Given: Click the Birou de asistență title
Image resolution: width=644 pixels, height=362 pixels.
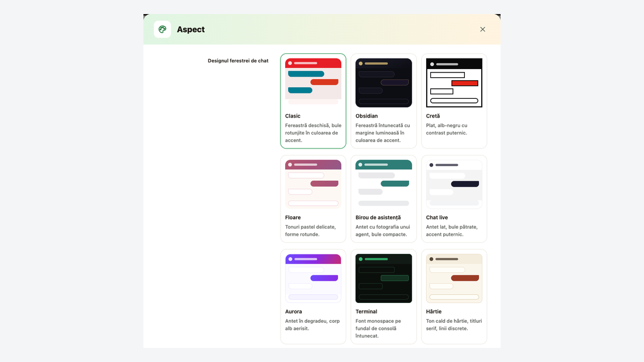Looking at the screenshot, I should click(x=378, y=218).
